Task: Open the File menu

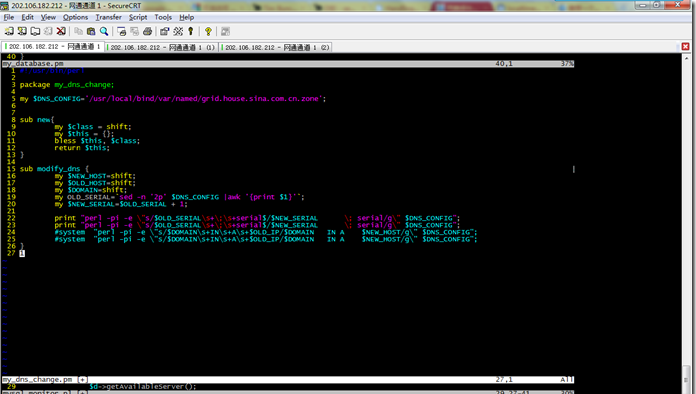Action: pos(9,17)
